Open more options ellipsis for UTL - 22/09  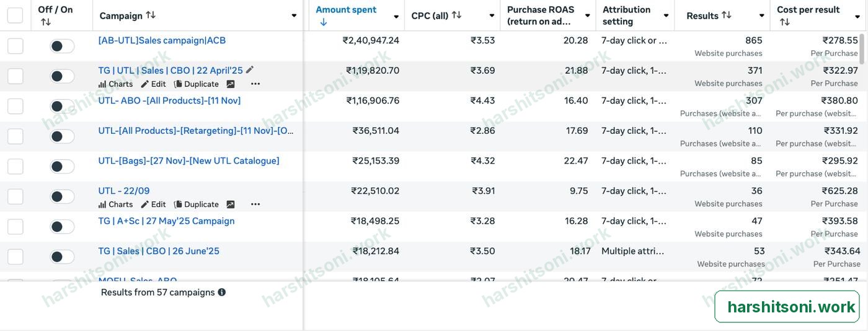click(x=255, y=205)
